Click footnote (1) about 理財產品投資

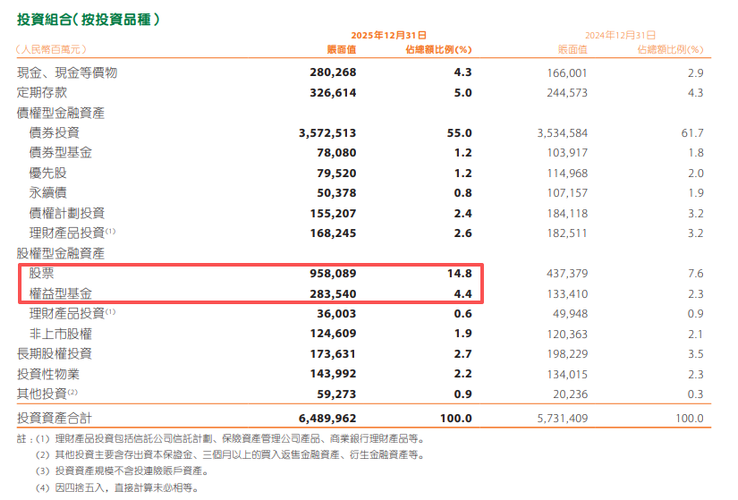tap(230, 439)
